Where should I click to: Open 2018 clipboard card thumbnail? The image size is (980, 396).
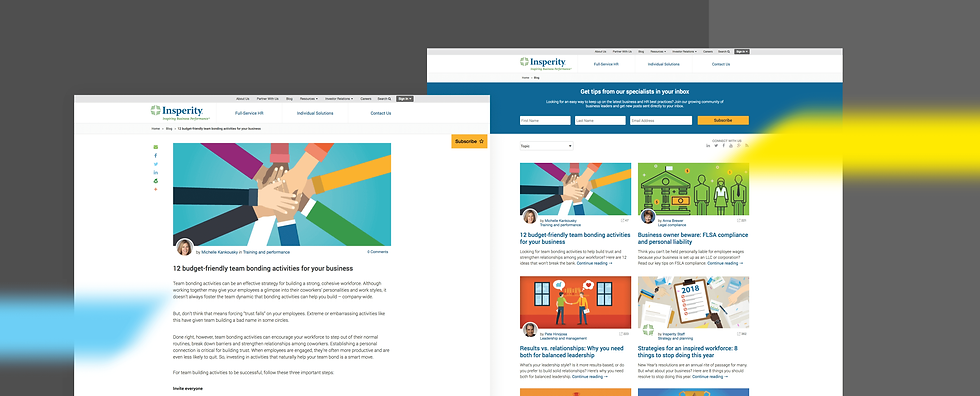point(693,302)
